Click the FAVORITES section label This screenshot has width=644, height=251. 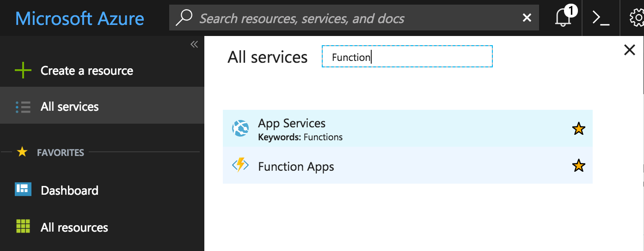[61, 152]
